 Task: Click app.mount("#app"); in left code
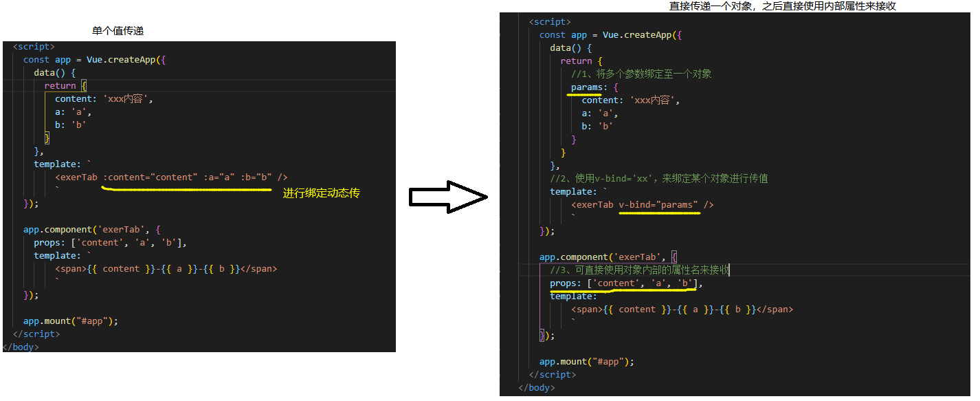pyautogui.click(x=71, y=321)
